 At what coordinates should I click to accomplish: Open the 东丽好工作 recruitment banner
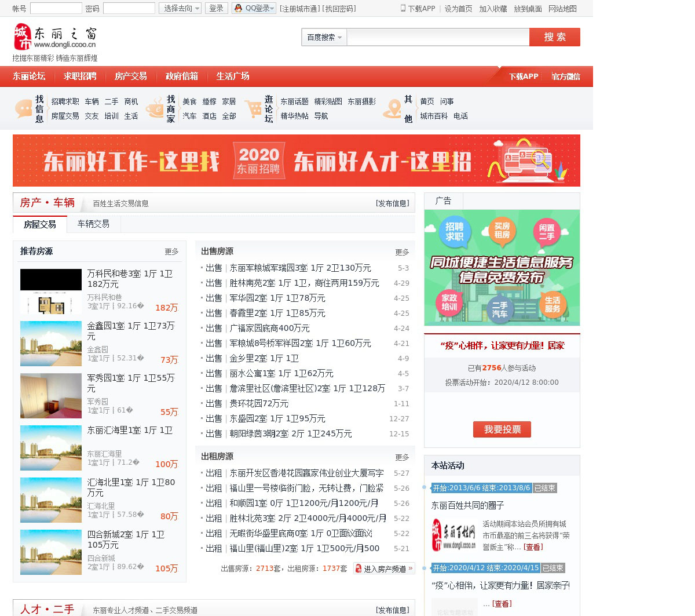(297, 161)
